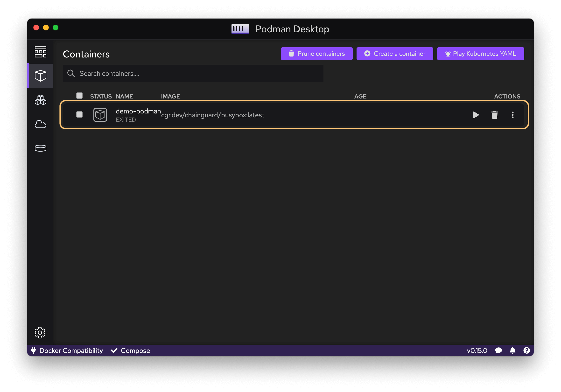Open Images via the cloud icon
Viewport: 561px width, 392px height.
click(40, 124)
